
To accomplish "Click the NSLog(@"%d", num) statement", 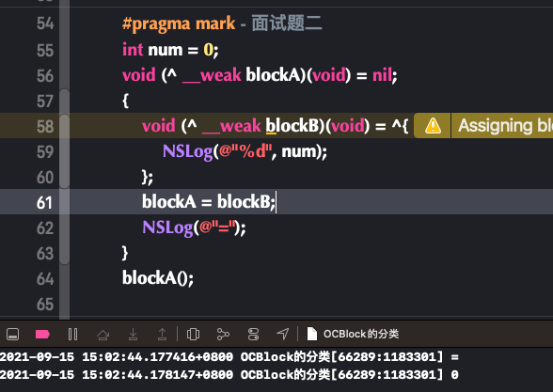I will point(245,152).
